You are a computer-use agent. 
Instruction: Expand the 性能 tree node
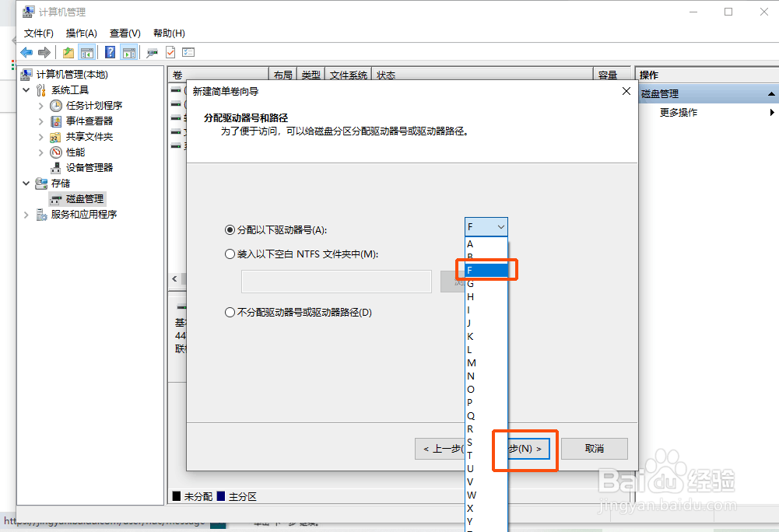[x=40, y=152]
